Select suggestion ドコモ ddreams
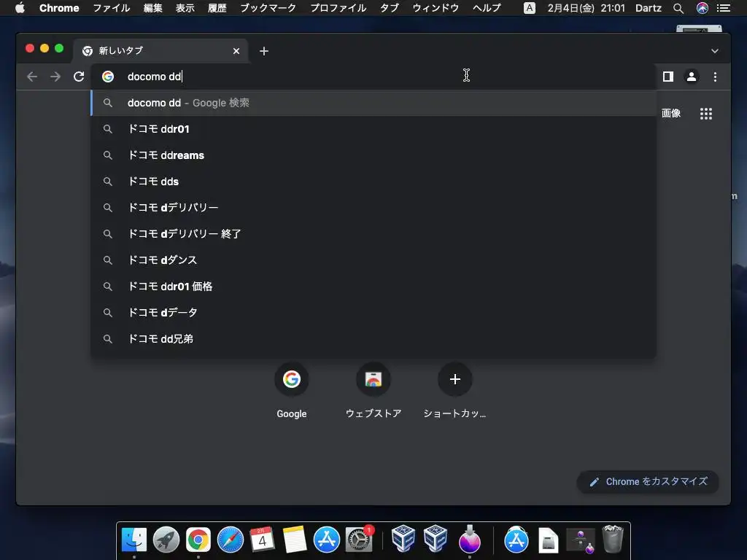Image resolution: width=747 pixels, height=560 pixels. (373, 155)
